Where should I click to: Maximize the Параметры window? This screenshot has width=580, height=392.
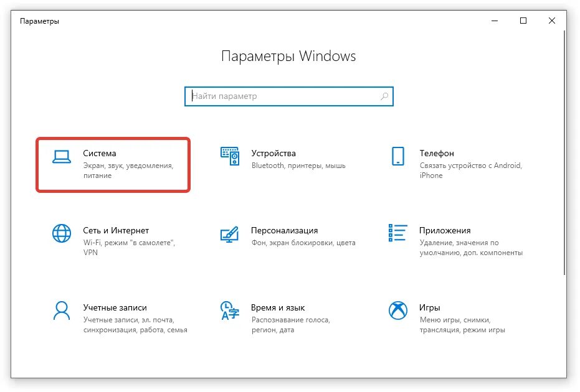click(523, 21)
